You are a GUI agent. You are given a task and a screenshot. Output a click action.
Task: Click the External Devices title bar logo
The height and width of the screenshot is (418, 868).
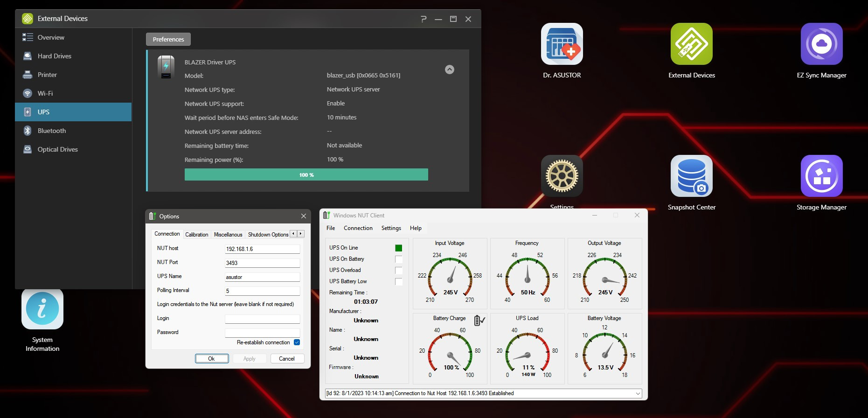[x=28, y=19]
